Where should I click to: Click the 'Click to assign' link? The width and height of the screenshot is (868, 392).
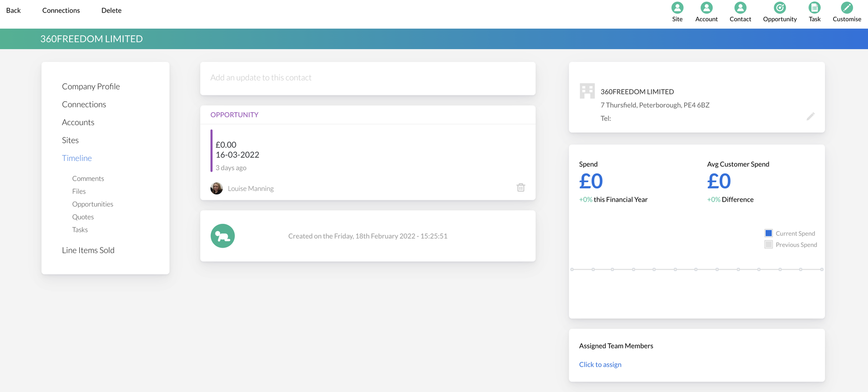tap(600, 364)
